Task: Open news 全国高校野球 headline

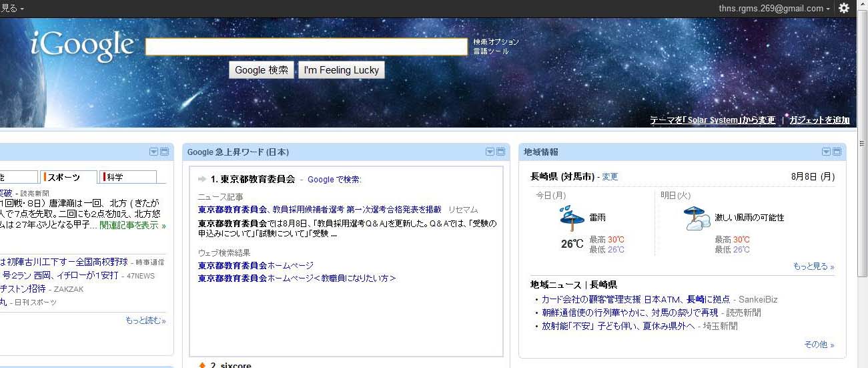Action: (x=65, y=262)
